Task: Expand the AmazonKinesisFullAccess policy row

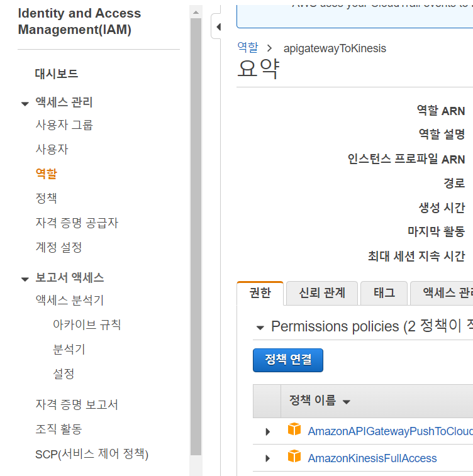Action: [267, 458]
